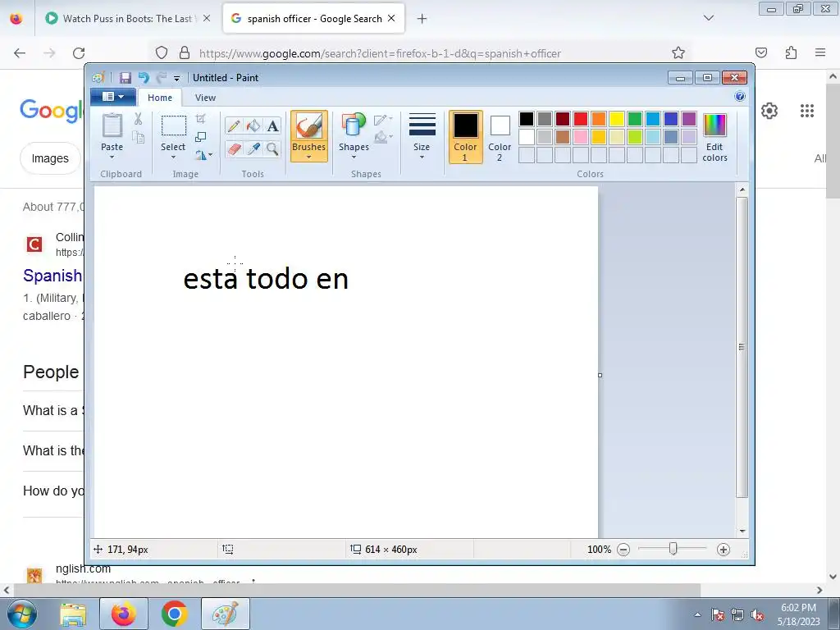Screen dimensions: 840x630
Task: Open Firefox extensions puzzle icon
Action: click(x=791, y=52)
